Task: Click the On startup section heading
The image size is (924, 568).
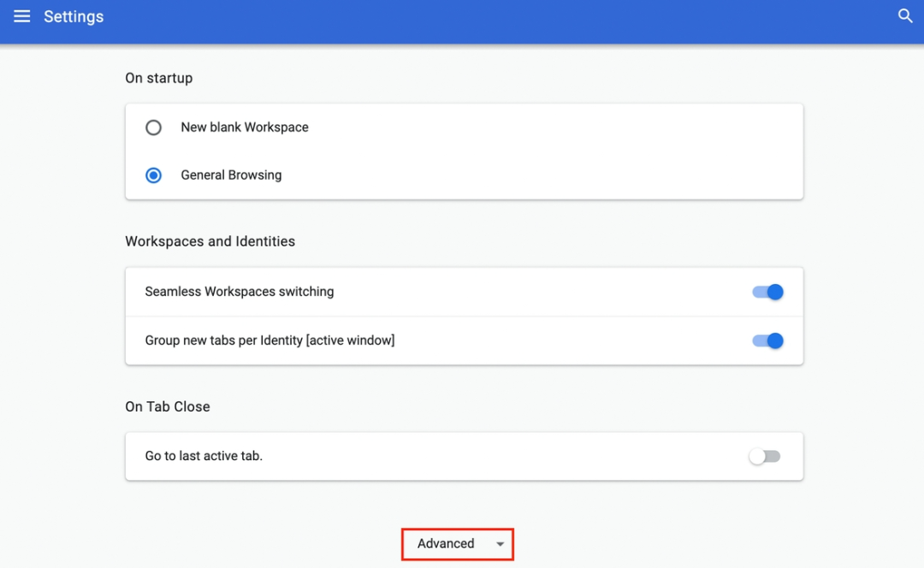Action: tap(158, 78)
